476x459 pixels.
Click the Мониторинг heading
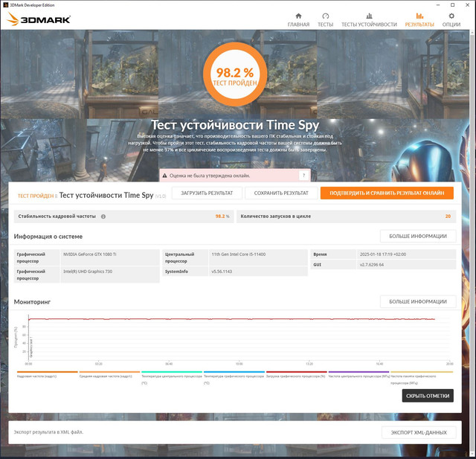point(32,302)
